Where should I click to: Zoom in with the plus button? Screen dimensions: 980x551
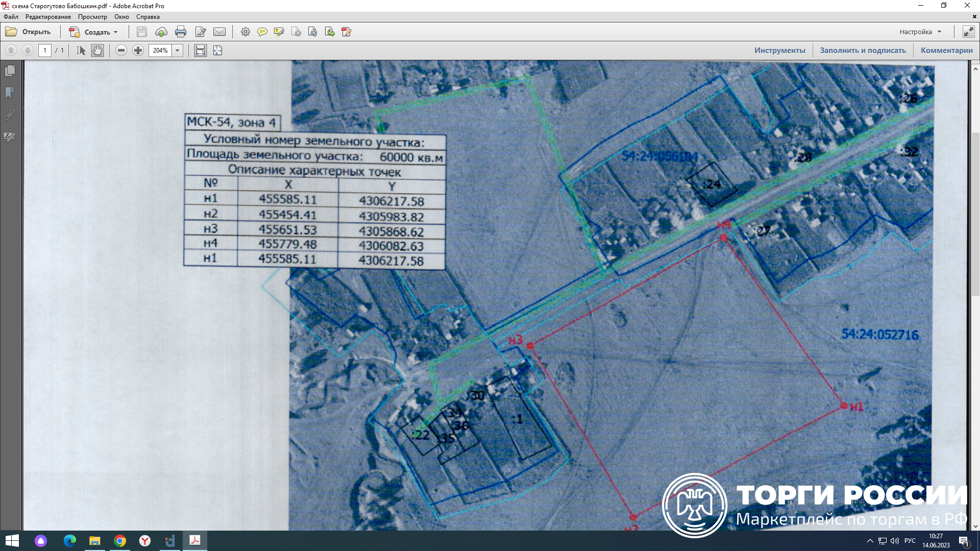138,50
